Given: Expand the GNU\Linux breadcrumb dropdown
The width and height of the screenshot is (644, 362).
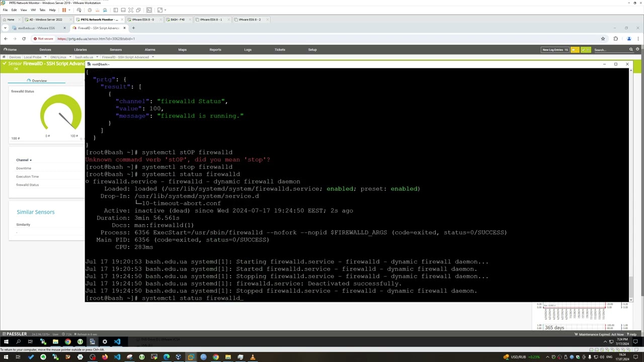Looking at the screenshot, I should coord(70,57).
